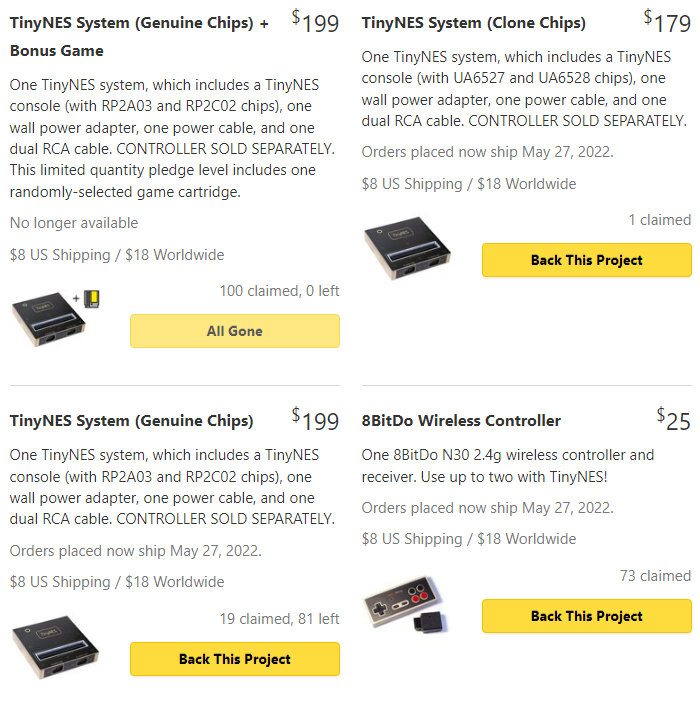Select the 8BitDo Wireless Controller heading
Screen dimensions: 700x710
461,420
